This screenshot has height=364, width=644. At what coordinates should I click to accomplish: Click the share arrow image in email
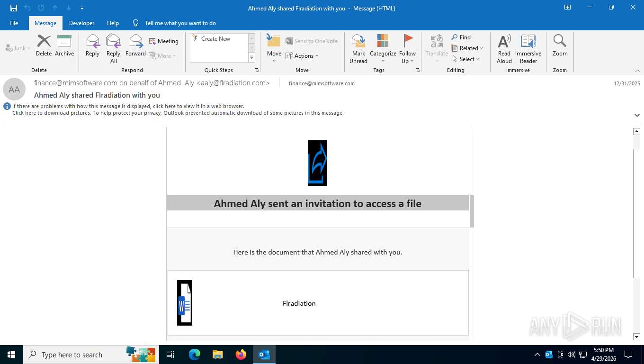[x=318, y=163]
